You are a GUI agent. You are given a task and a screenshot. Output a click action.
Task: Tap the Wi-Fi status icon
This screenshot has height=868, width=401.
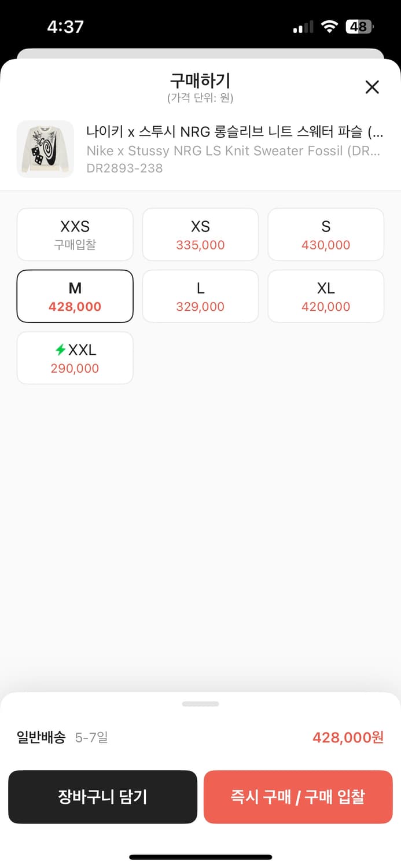330,27
